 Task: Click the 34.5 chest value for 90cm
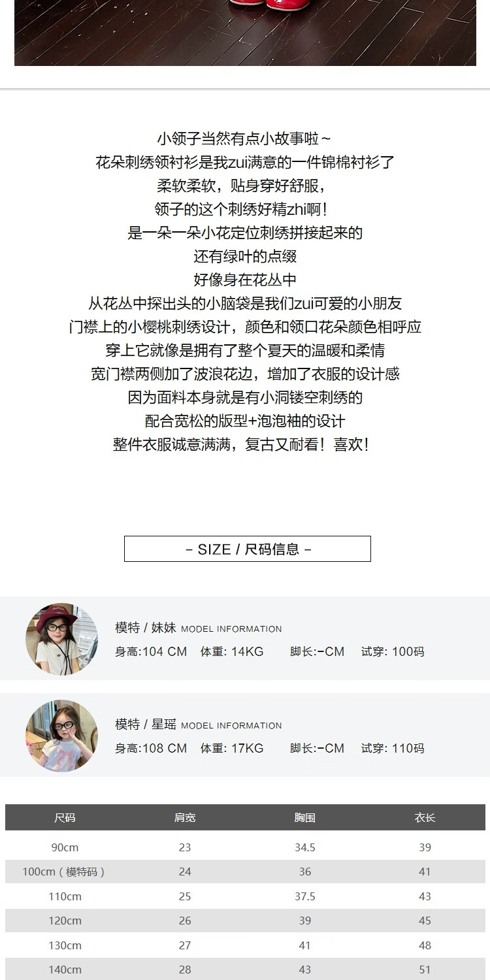click(x=305, y=847)
